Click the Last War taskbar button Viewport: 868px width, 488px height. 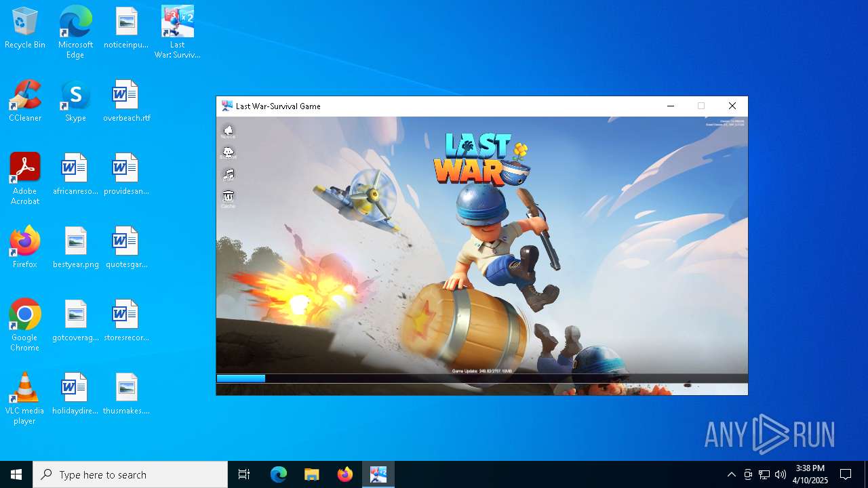[378, 474]
